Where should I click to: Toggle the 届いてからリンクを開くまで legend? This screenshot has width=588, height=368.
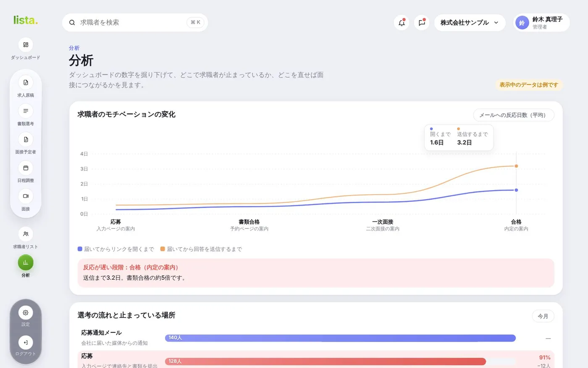[x=116, y=249]
